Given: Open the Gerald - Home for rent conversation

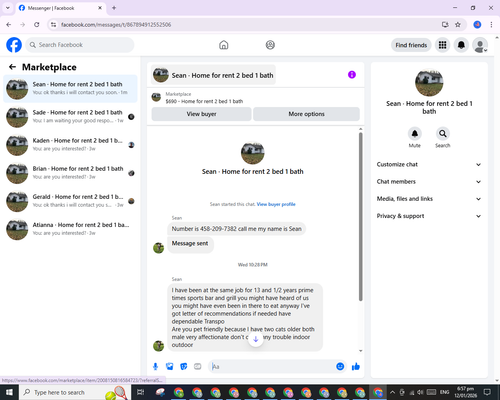Looking at the screenshot, I should coord(70,201).
